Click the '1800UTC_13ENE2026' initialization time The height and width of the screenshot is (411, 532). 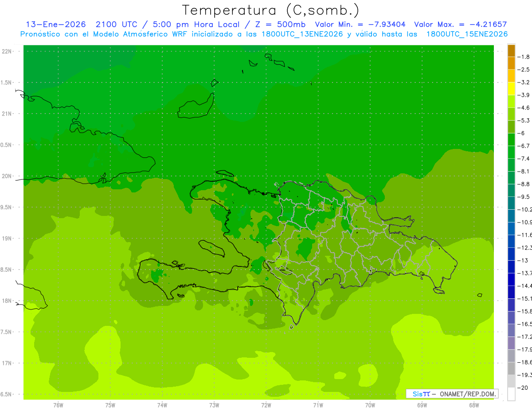coord(302,34)
